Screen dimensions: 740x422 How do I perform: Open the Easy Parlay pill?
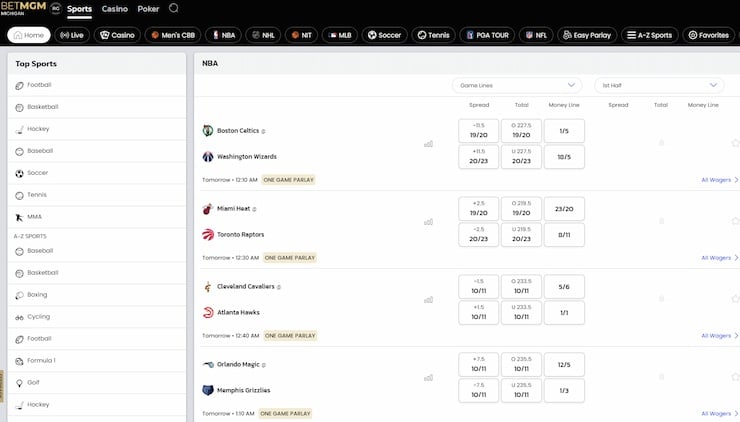click(587, 35)
